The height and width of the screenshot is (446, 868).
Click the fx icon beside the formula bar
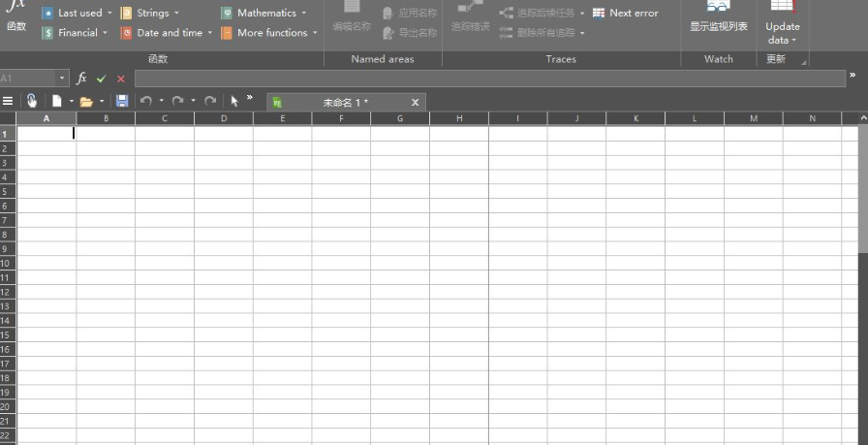[x=81, y=79]
